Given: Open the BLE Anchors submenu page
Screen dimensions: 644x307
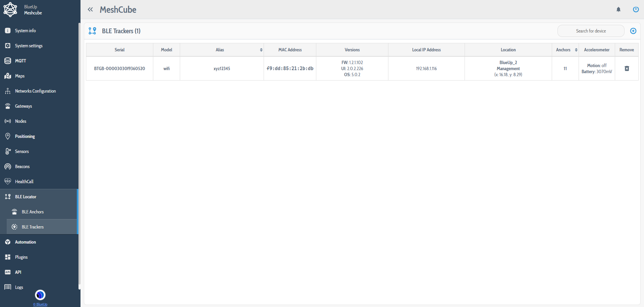Looking at the screenshot, I should 33,212.
